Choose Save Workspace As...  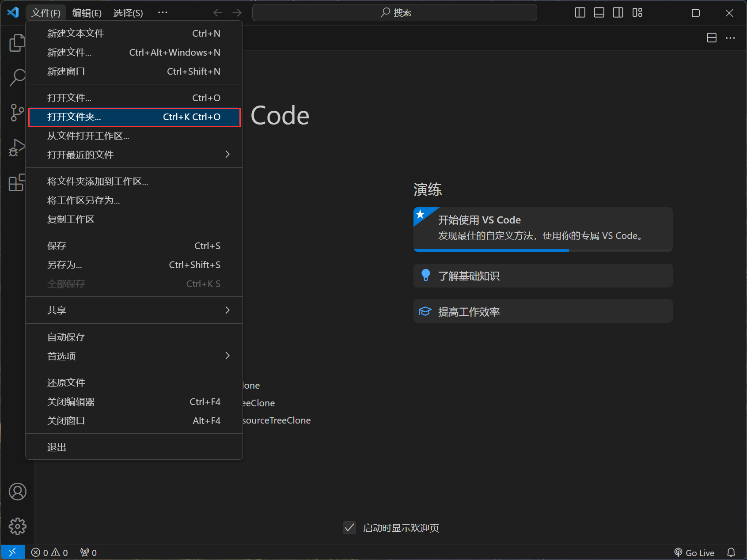pyautogui.click(x=134, y=200)
